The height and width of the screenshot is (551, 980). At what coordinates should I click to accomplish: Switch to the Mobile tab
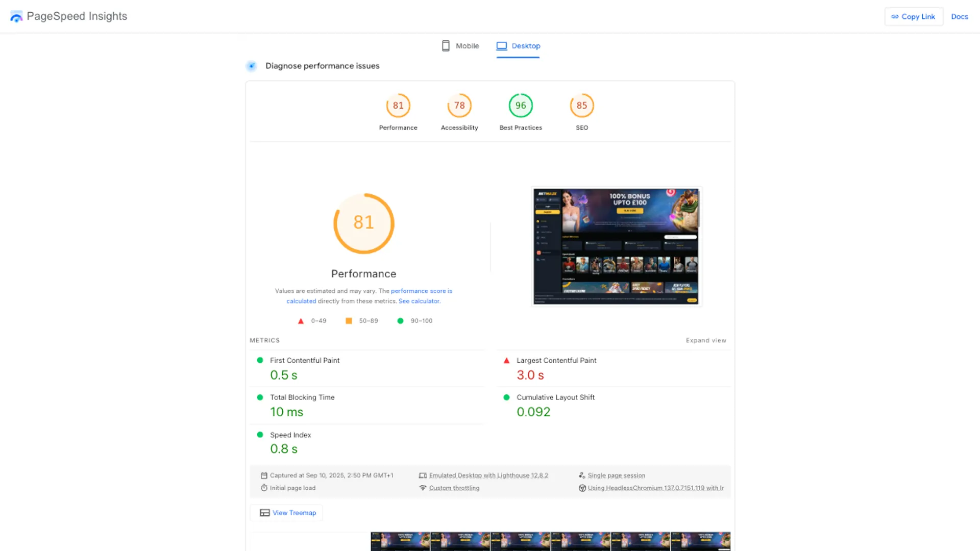click(466, 45)
